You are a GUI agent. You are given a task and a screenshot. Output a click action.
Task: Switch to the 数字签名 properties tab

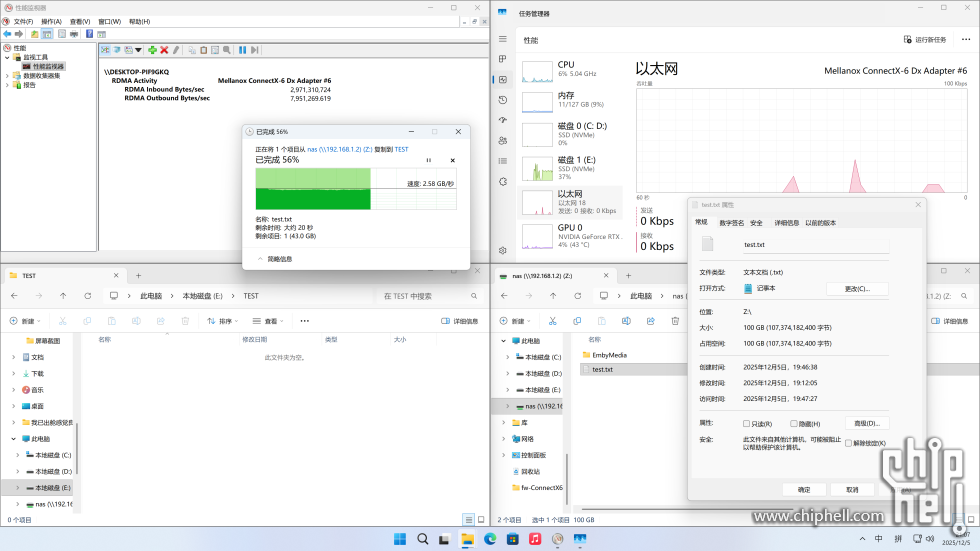731,223
